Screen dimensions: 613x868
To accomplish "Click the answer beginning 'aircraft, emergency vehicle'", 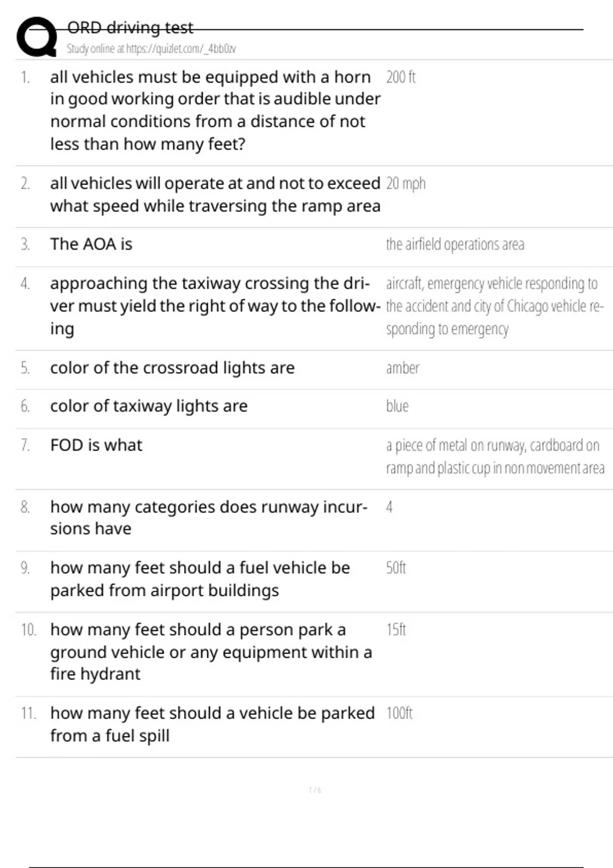I will 495,306.
